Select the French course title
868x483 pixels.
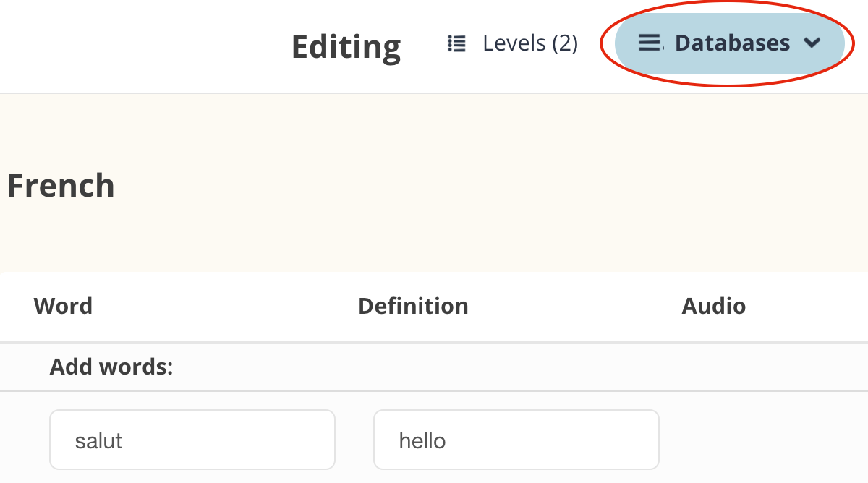(x=61, y=186)
